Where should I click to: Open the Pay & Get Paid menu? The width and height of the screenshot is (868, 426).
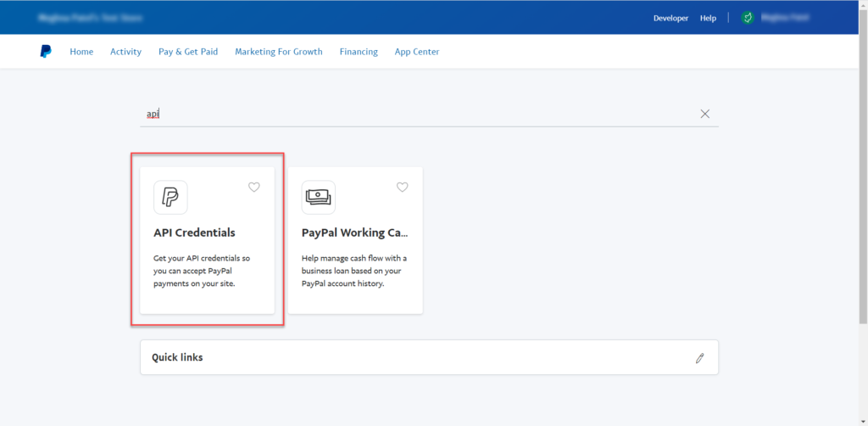tap(188, 52)
